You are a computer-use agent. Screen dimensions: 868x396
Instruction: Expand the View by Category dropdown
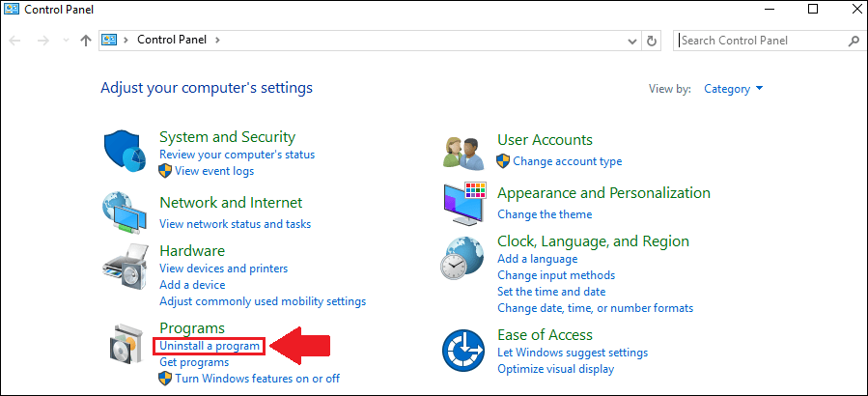tap(734, 89)
